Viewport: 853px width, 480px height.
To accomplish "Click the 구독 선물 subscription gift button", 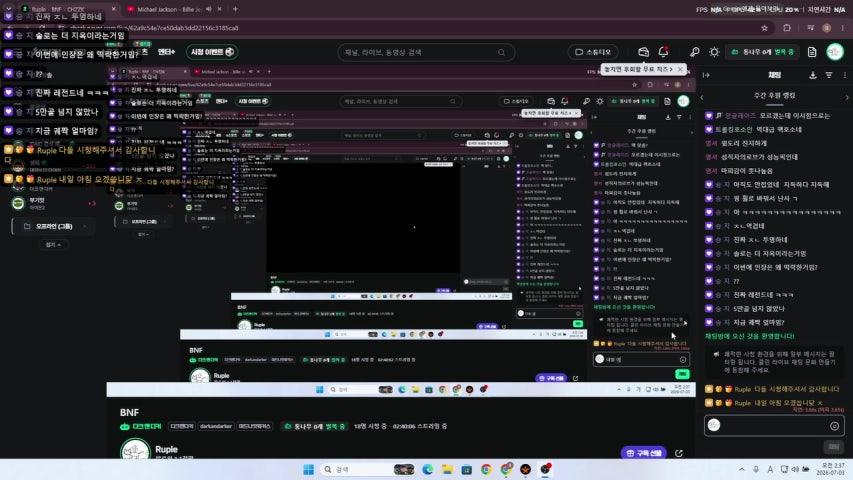I will 644,453.
